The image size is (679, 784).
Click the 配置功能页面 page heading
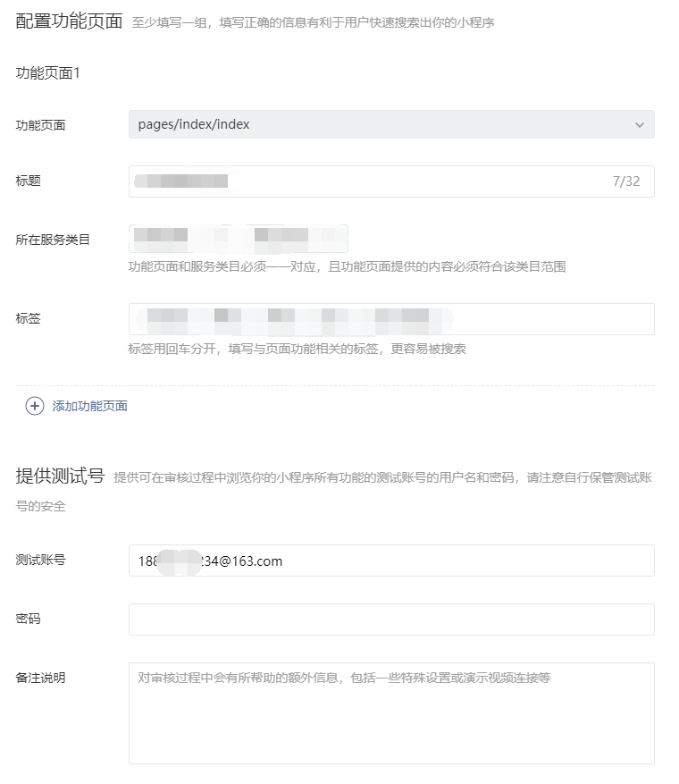[x=69, y=21]
